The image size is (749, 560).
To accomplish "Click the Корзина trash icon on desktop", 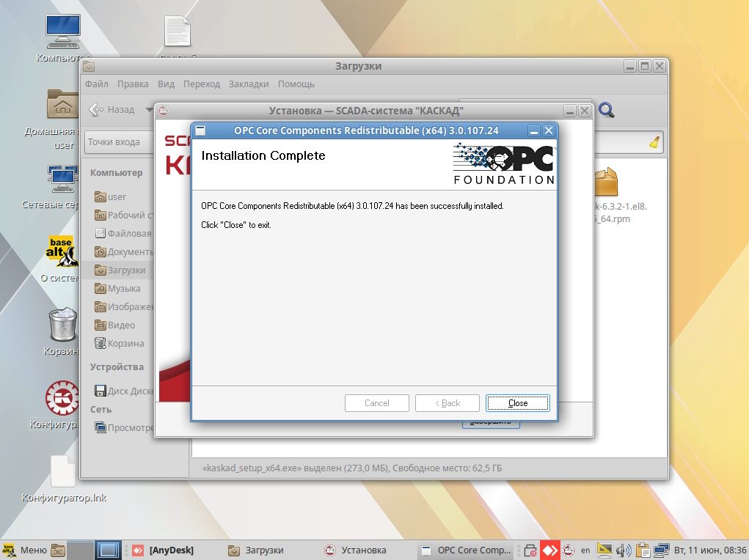I will tap(62, 325).
